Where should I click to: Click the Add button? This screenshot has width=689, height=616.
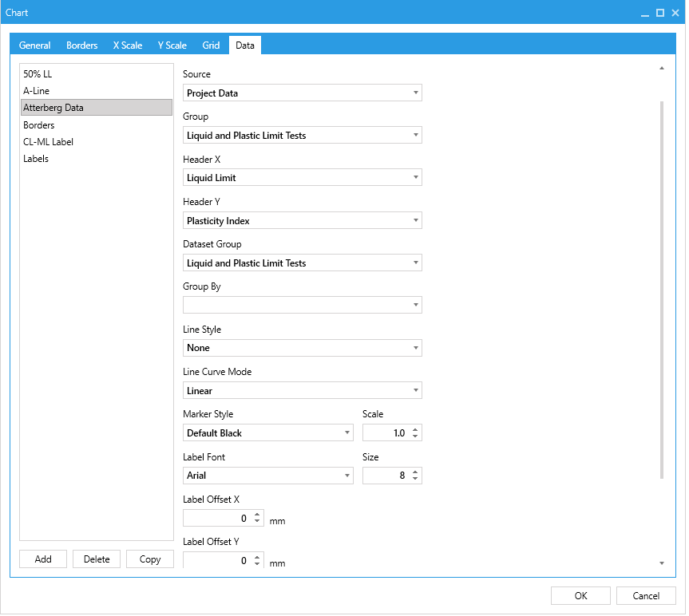tap(43, 559)
